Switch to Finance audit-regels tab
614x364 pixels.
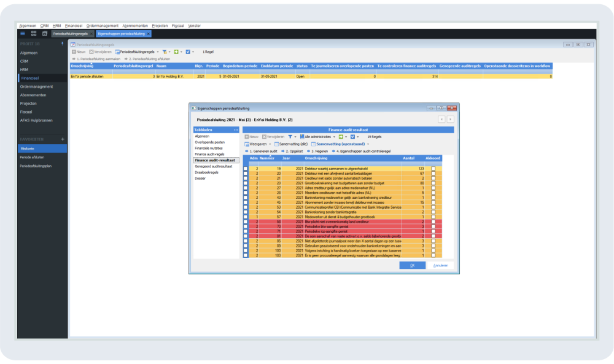209,154
